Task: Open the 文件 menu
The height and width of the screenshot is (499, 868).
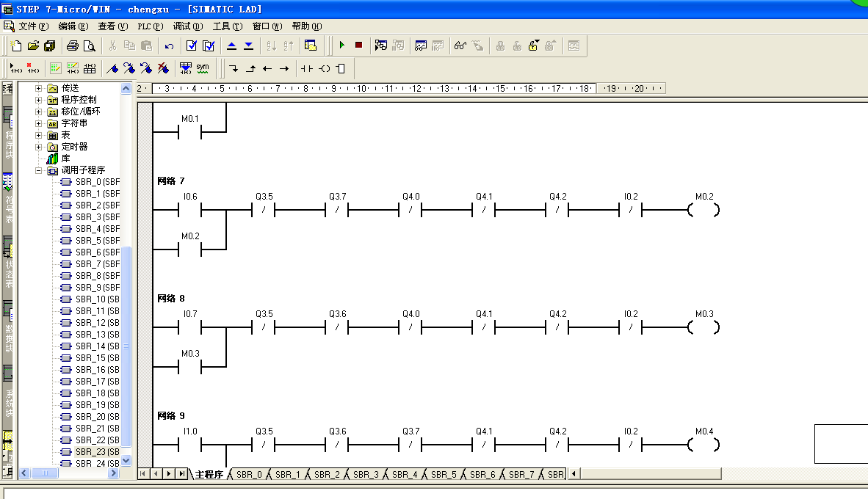Action: pyautogui.click(x=33, y=26)
